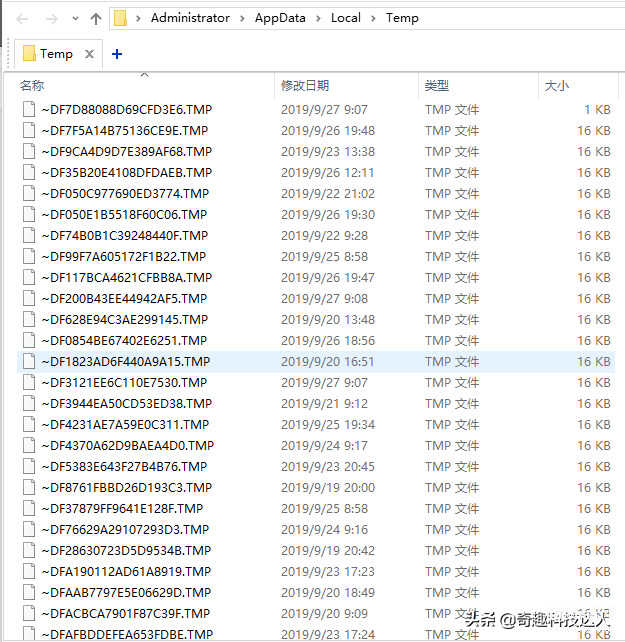625x642 pixels.
Task: Click file icon of ~DFA190112AD61A8919.TMP
Action: point(29,571)
